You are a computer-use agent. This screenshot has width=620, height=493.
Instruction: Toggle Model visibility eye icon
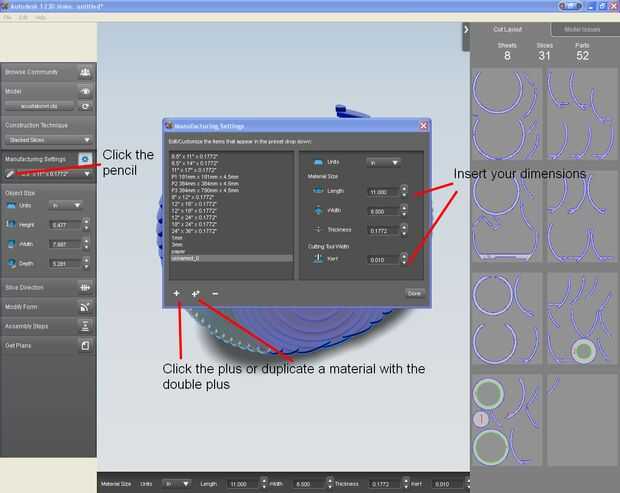(85, 91)
